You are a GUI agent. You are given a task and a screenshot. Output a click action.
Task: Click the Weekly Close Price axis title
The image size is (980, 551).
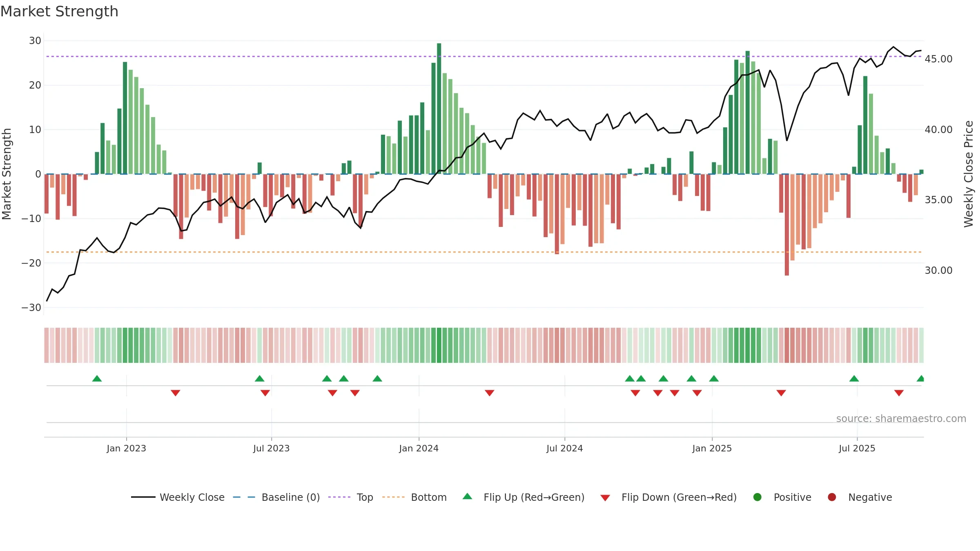point(969,174)
